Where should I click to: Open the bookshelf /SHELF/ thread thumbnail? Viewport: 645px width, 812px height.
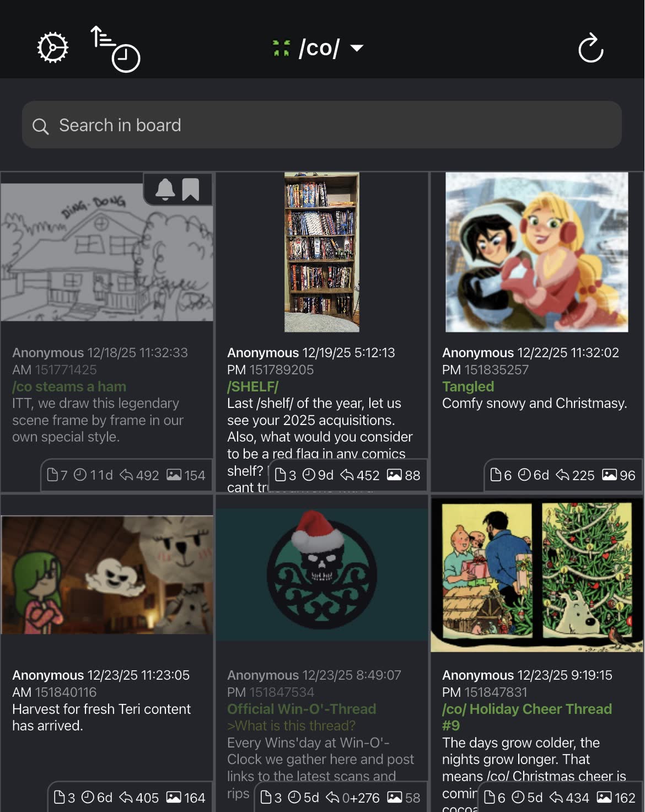[322, 252]
